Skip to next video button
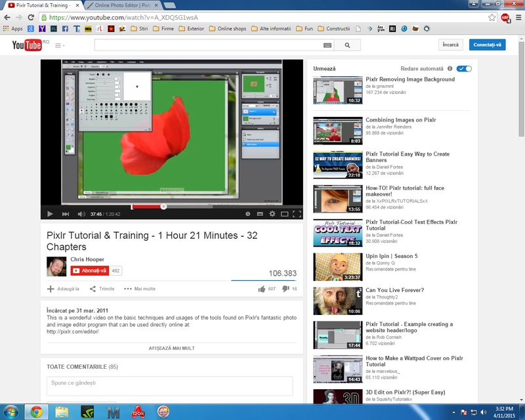The image size is (525, 420). [66, 214]
